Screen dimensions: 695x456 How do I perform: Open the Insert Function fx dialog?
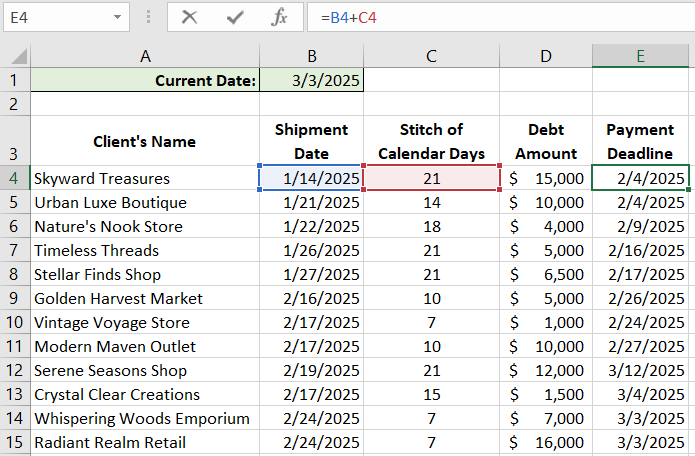(279, 17)
